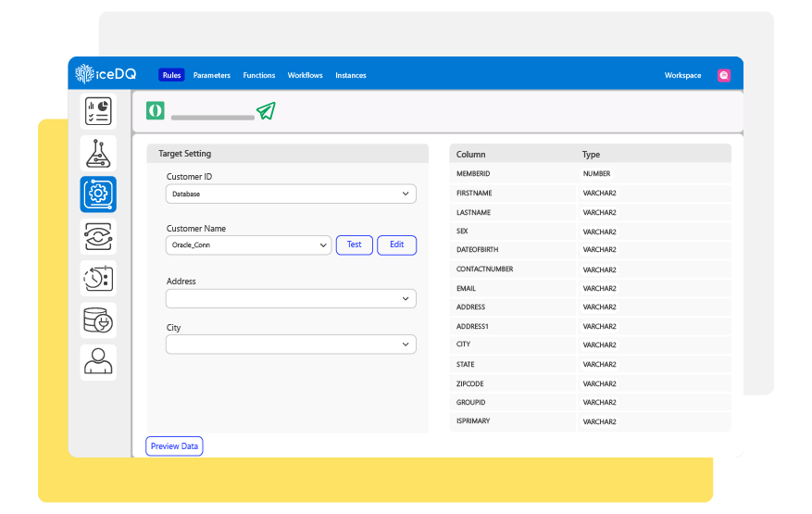Viewport: 812px width, 514px height.
Task: Open the Functions tab
Action: (259, 75)
